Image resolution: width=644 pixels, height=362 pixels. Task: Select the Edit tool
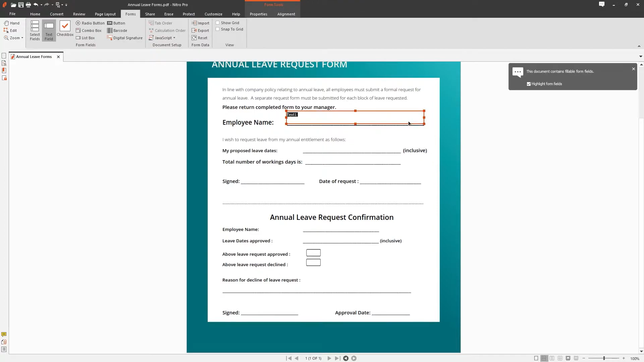pyautogui.click(x=10, y=31)
